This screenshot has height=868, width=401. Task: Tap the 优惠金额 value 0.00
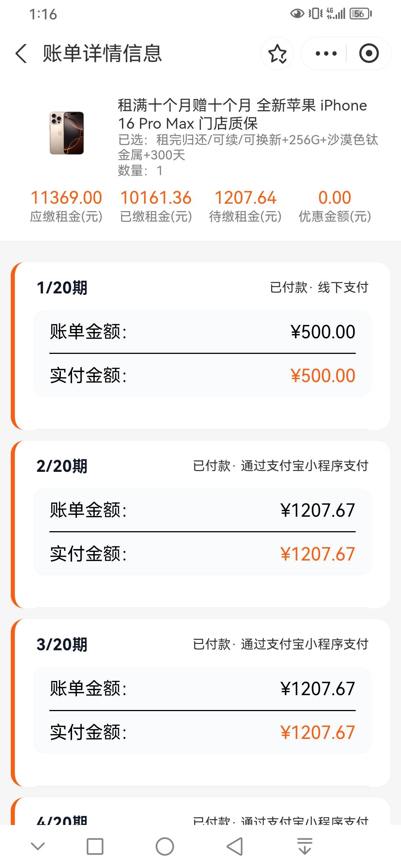click(335, 198)
